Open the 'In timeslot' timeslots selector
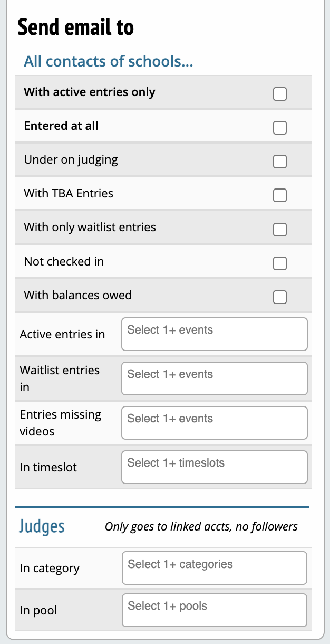Viewport: 330px width, 644px height. click(214, 467)
